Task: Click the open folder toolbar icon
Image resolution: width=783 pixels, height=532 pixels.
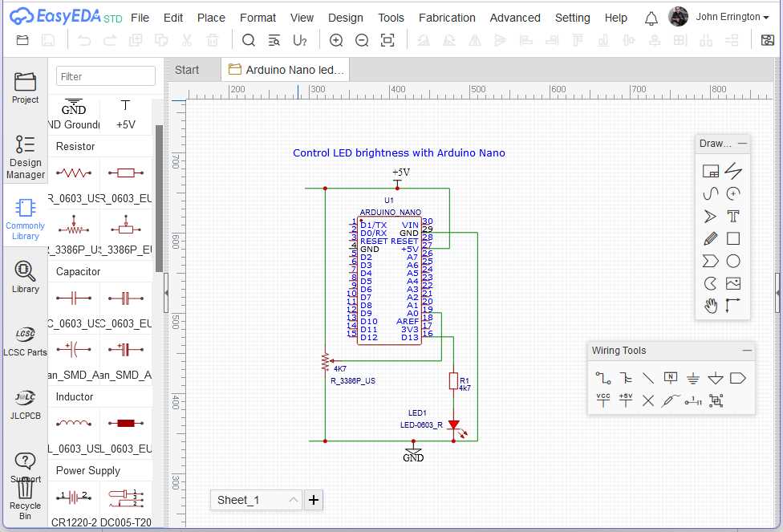Action: click(22, 40)
